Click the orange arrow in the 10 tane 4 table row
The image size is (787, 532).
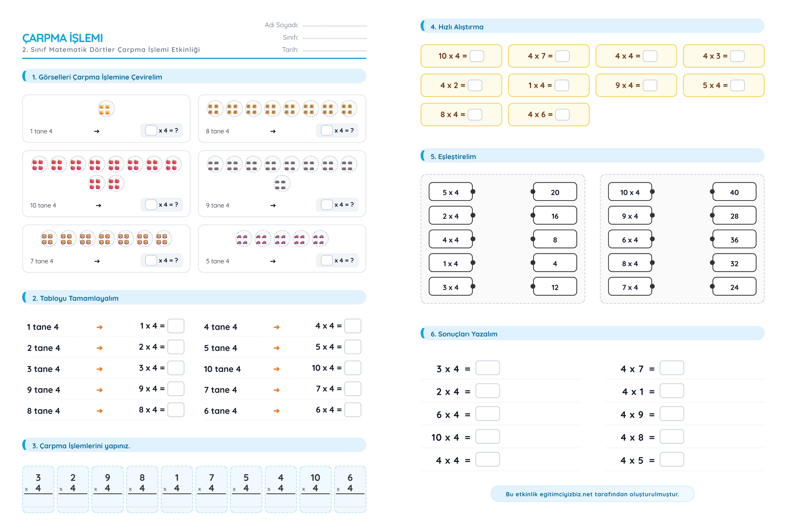click(x=276, y=369)
